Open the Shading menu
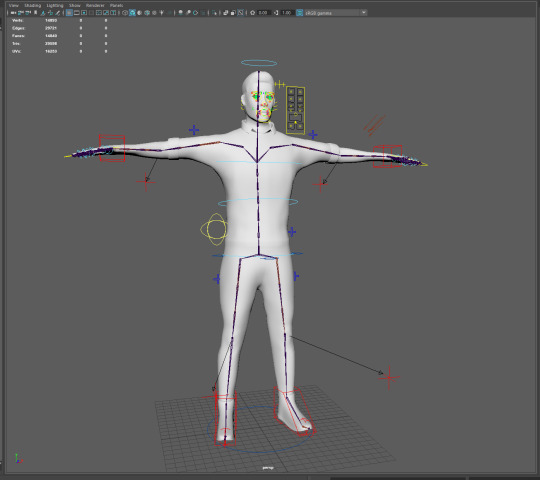This screenshot has width=540, height=480. (x=33, y=6)
